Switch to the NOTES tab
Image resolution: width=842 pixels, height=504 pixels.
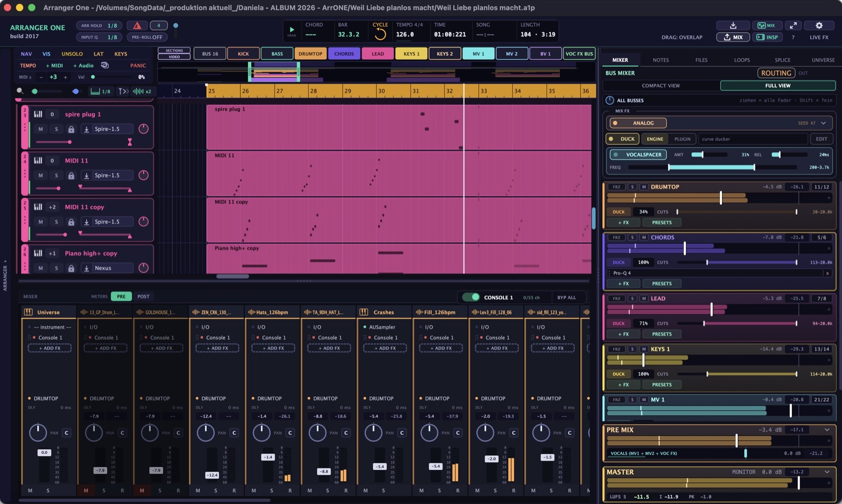(660, 60)
